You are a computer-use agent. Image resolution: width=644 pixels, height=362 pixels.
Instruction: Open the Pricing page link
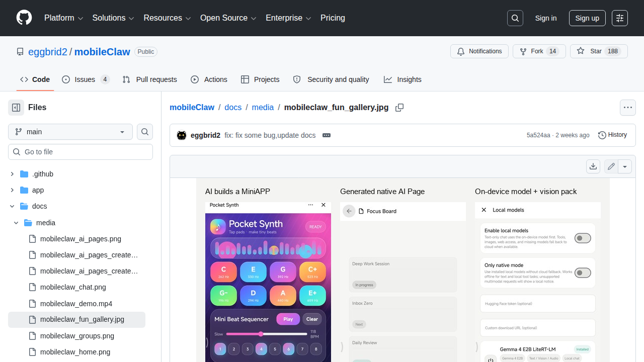coord(333,18)
